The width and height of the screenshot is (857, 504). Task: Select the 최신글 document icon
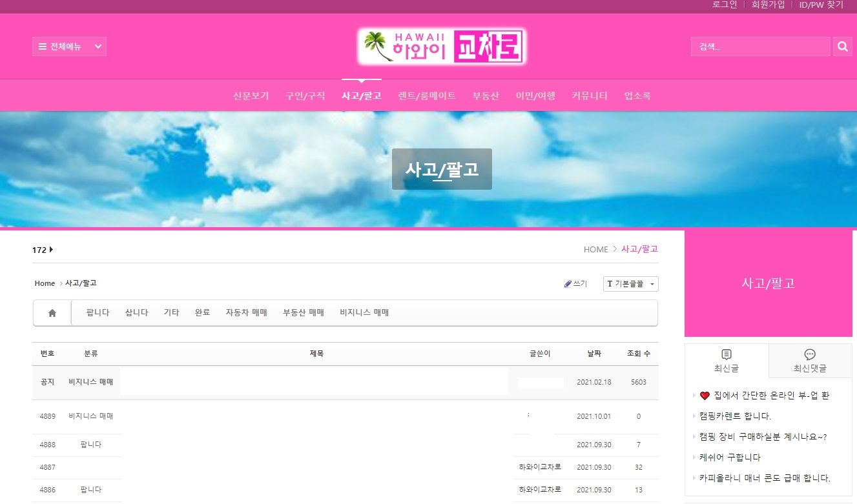[x=727, y=354]
